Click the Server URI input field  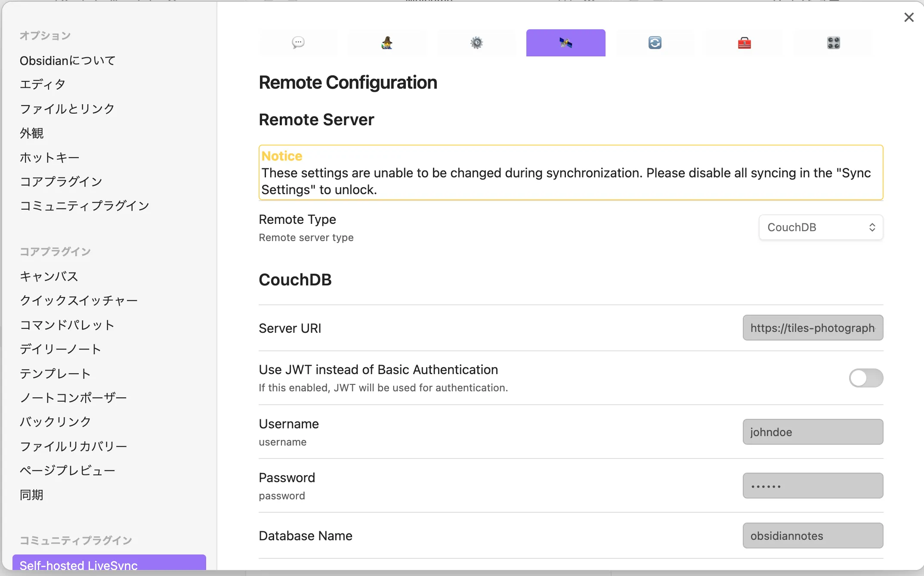(813, 328)
